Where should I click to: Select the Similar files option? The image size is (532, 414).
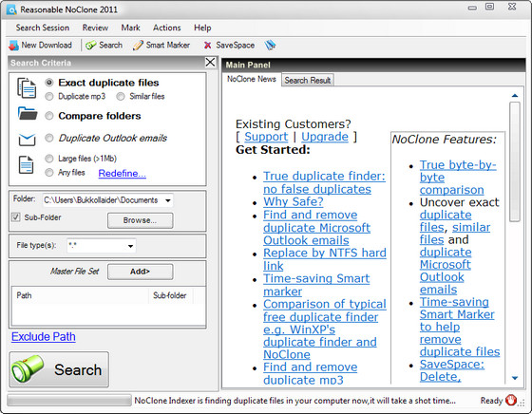tap(121, 96)
